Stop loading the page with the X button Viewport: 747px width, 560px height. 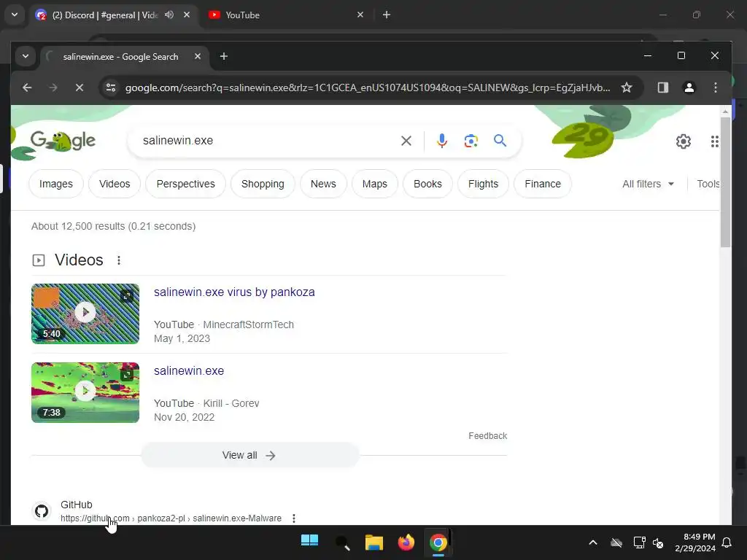(x=80, y=87)
